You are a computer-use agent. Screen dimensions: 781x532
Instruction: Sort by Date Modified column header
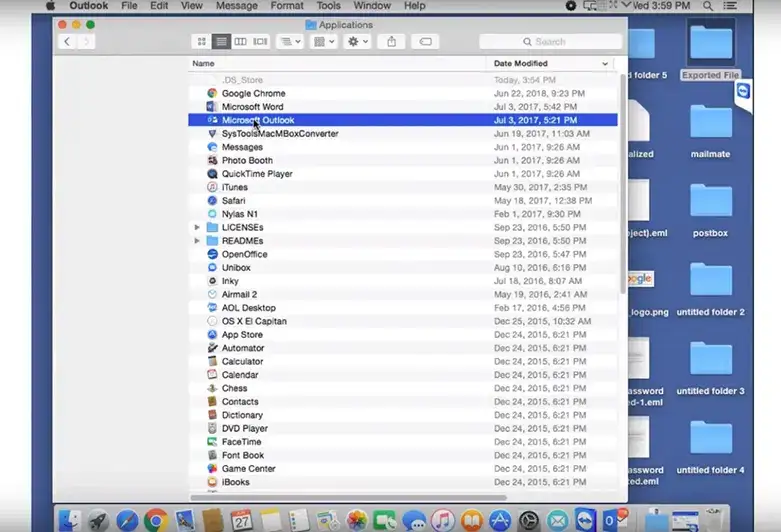(550, 63)
